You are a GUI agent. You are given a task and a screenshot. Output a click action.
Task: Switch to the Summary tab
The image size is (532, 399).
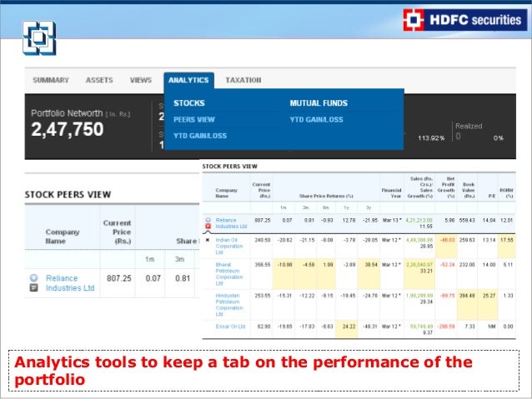click(51, 80)
